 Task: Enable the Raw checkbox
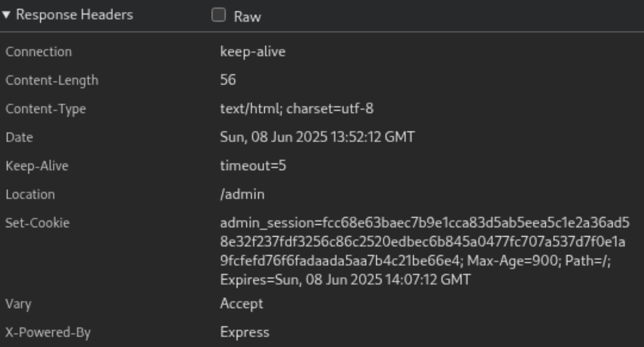218,15
